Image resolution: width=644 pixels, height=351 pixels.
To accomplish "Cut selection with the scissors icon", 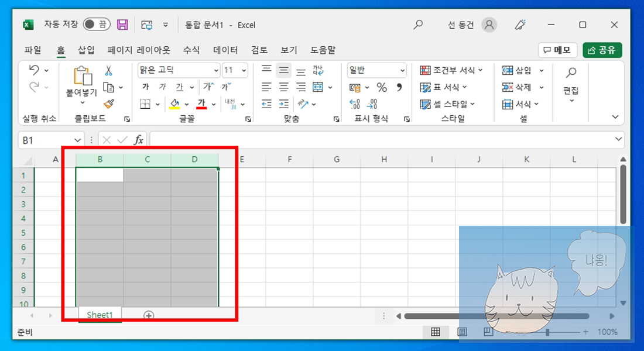I will (x=108, y=71).
